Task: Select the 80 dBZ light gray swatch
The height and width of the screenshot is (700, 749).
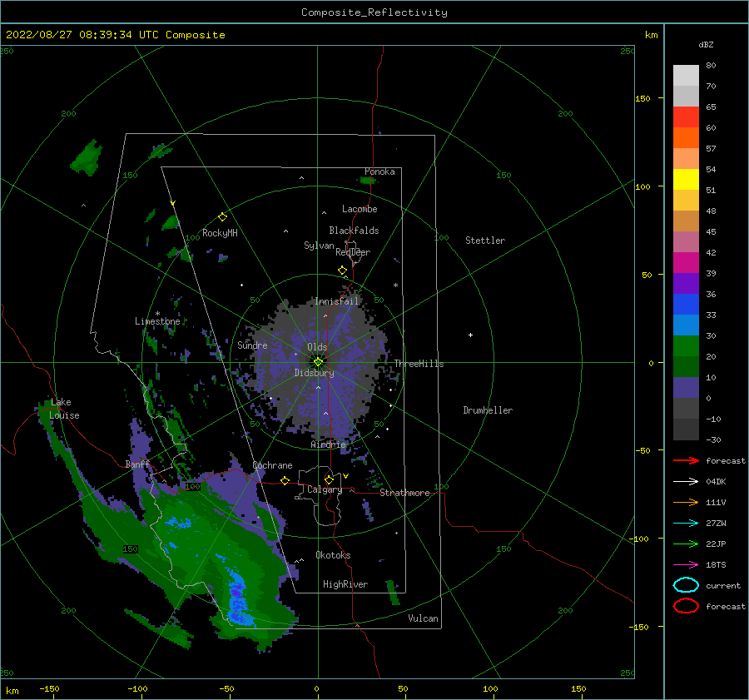Action: [686, 75]
